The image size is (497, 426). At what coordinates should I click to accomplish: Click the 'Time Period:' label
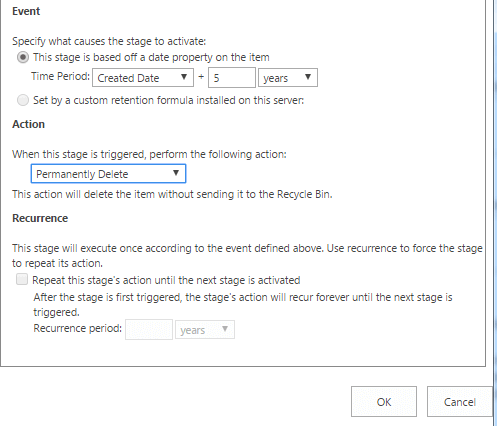60,76
